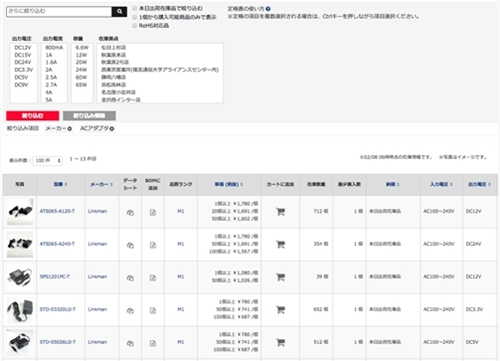This screenshot has height=361, width=500.
Task: Open the 100件 display count dropdown
Action: 47,161
